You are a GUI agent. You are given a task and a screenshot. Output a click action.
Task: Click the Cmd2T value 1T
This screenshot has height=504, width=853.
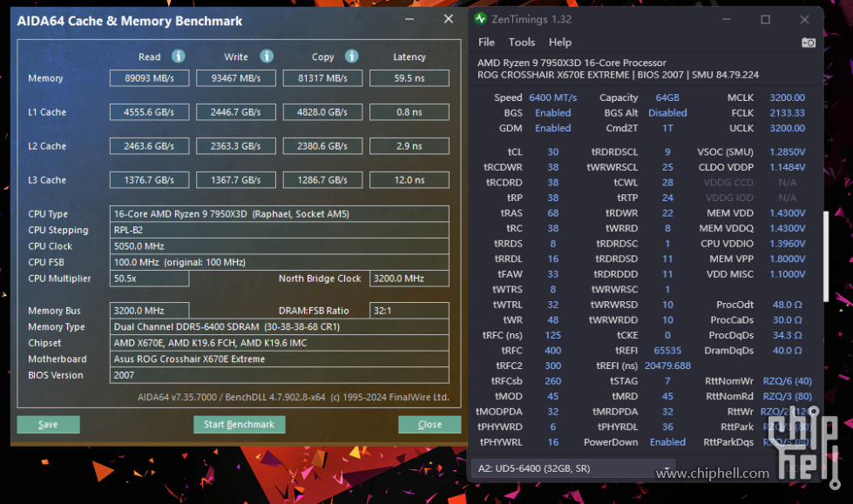667,128
